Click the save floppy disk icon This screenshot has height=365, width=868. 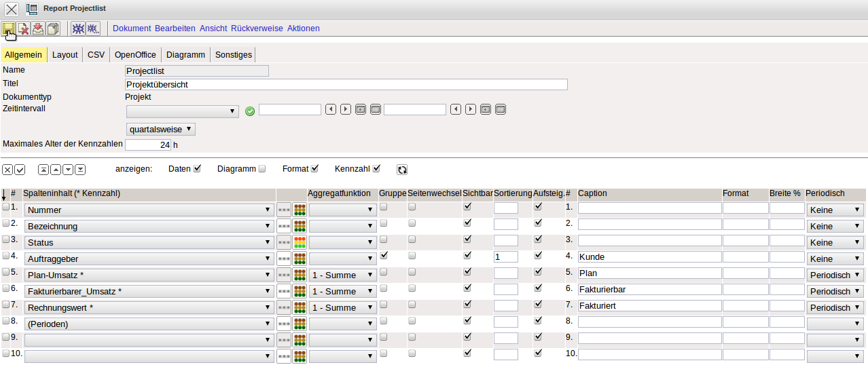[x=8, y=28]
